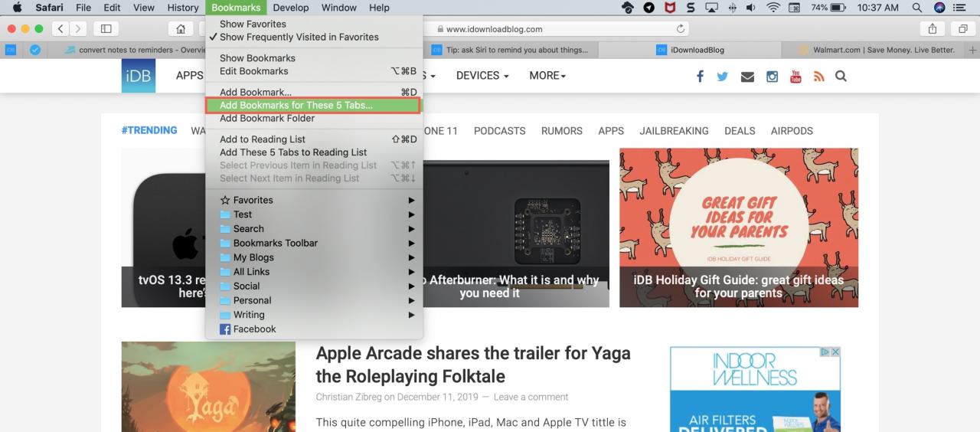Select Add Bookmark Folder
This screenshot has height=432, width=980.
pyautogui.click(x=314, y=118)
